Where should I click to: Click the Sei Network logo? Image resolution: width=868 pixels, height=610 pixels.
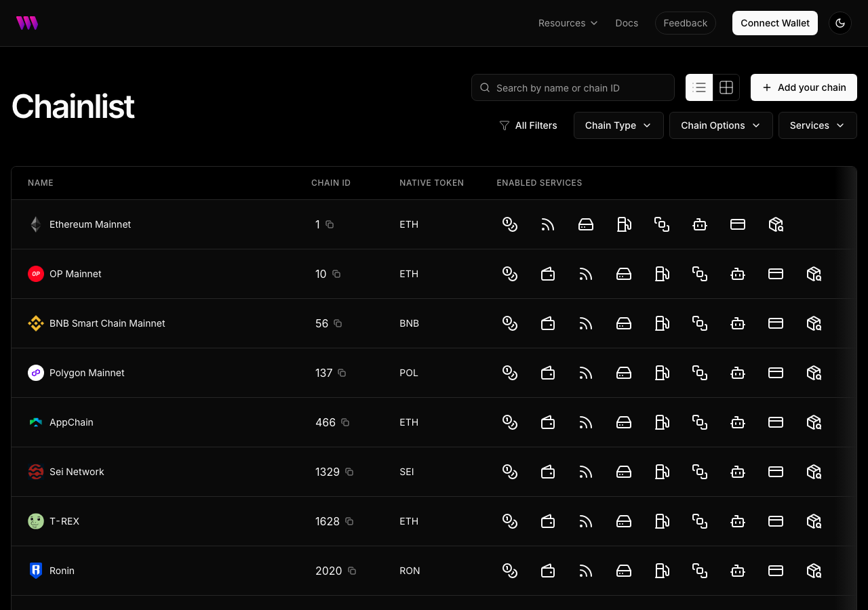36,472
